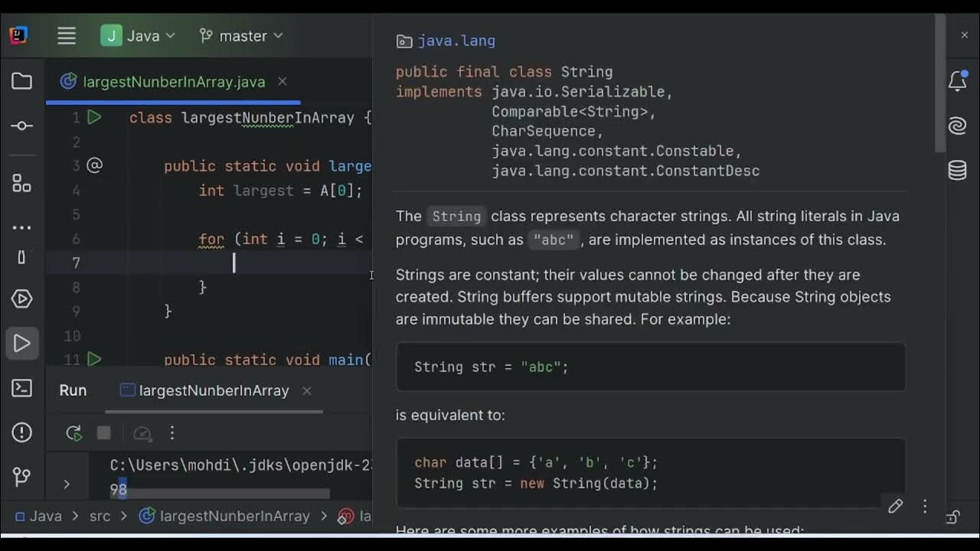The width and height of the screenshot is (980, 551).
Task: Click 'CharSequence,' in the signature
Action: click(548, 132)
